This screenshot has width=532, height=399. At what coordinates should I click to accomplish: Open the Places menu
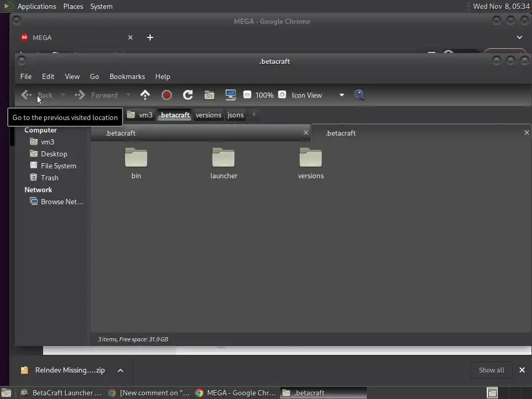pos(73,6)
